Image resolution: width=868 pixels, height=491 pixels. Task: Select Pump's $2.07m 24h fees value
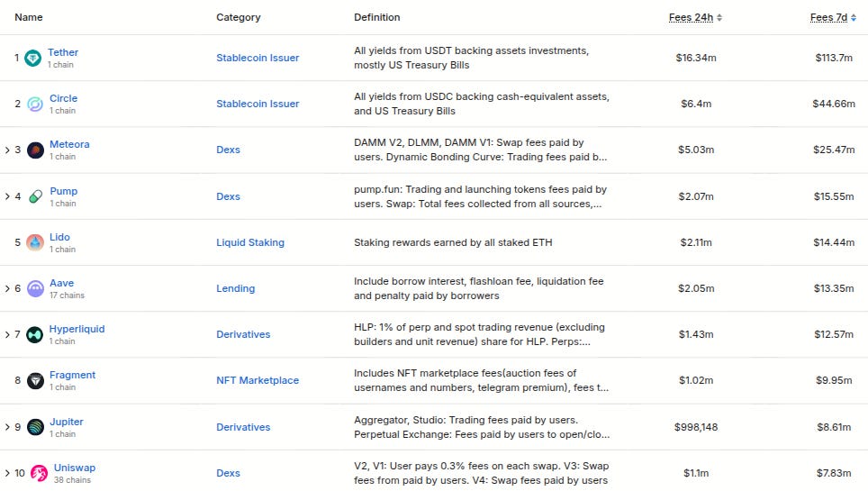tap(696, 196)
